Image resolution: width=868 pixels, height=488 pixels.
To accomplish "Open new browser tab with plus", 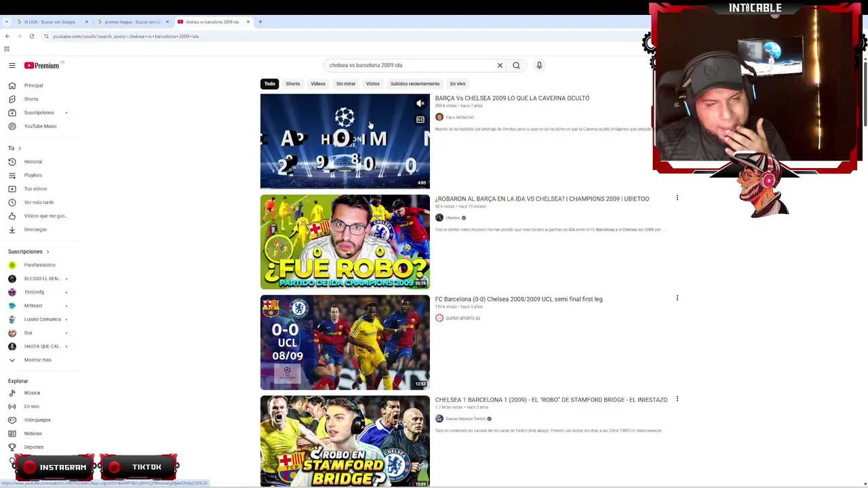I will tap(260, 22).
